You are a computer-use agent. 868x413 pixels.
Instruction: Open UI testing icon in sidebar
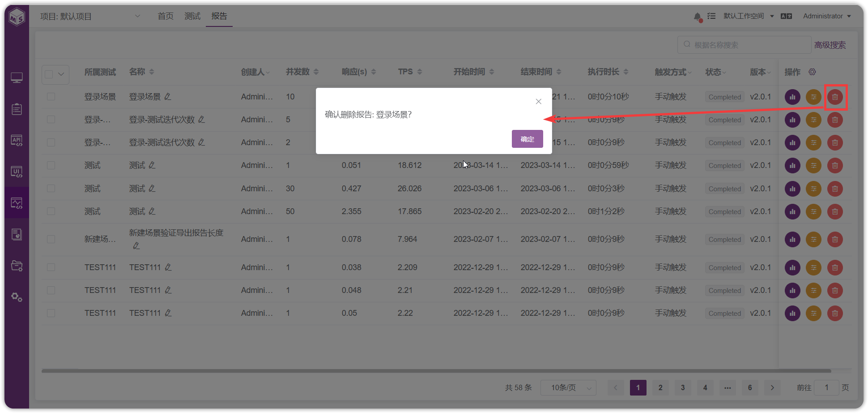[x=17, y=172]
